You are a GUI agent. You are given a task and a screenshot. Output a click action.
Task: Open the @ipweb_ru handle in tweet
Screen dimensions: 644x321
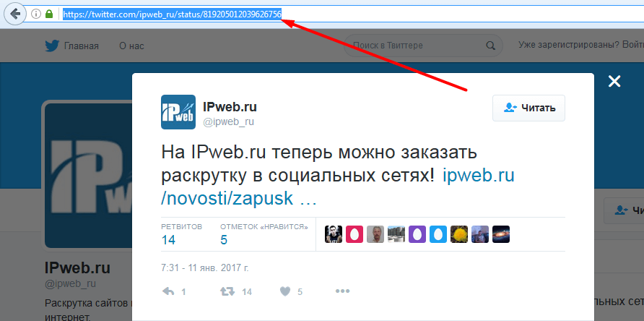228,121
